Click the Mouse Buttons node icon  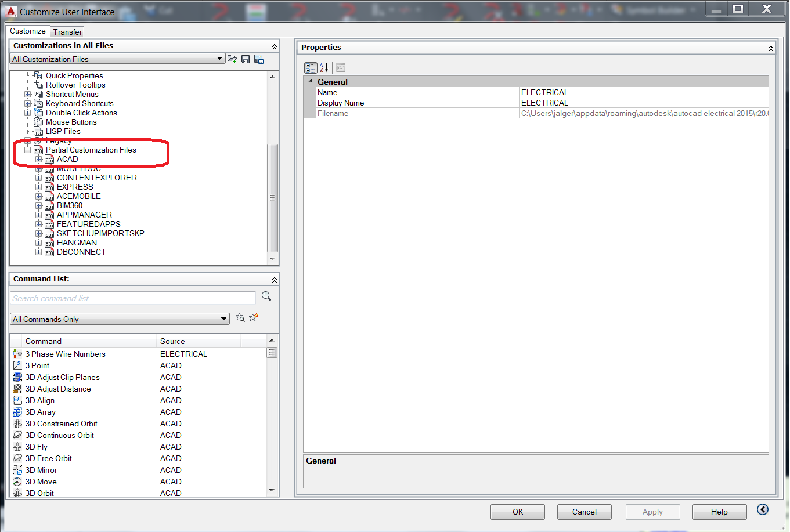click(38, 122)
